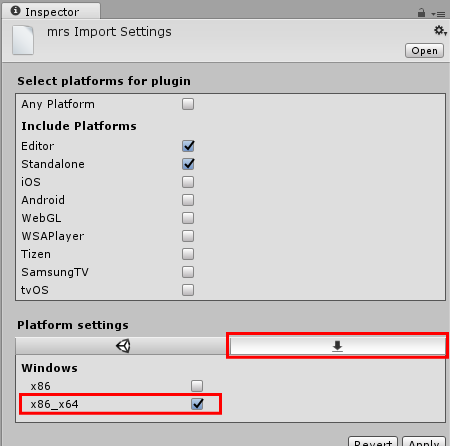
Task: Uncheck the Editor platform checkbox
Action: [188, 146]
